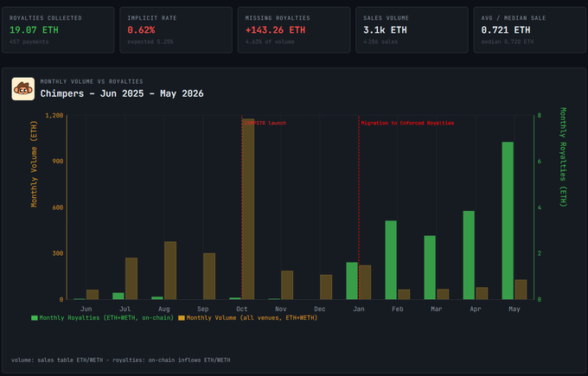Click the May green royalties bar
Screen dimensions: 588x376
pyautogui.click(x=508, y=220)
